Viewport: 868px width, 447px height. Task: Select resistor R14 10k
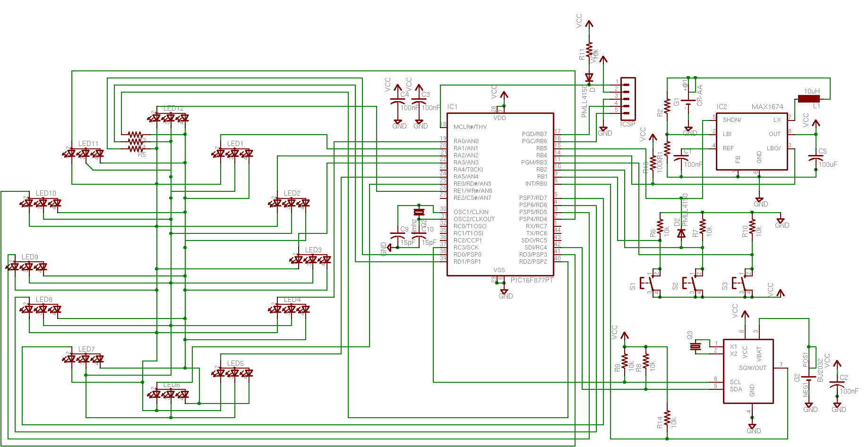click(667, 418)
